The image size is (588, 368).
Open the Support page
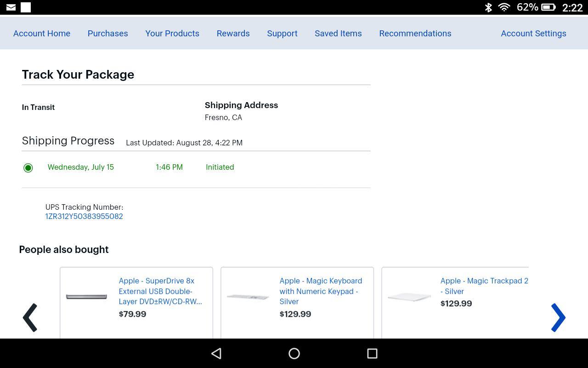click(x=282, y=34)
